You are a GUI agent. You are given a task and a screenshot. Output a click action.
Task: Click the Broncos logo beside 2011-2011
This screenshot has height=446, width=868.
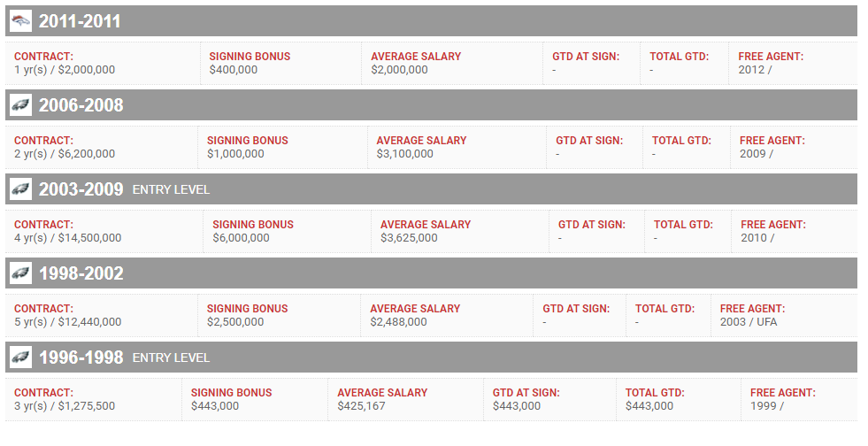(21, 21)
